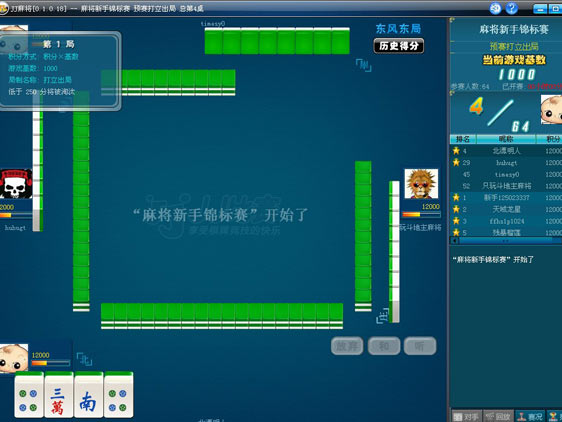Click the 和 win button
562x422 pixels.
click(384, 346)
